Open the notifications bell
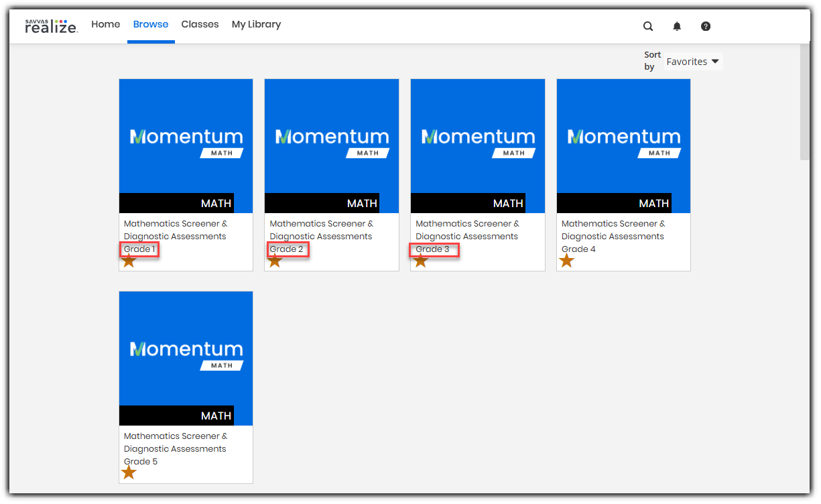Screen dimensions: 821x504 (x=677, y=25)
